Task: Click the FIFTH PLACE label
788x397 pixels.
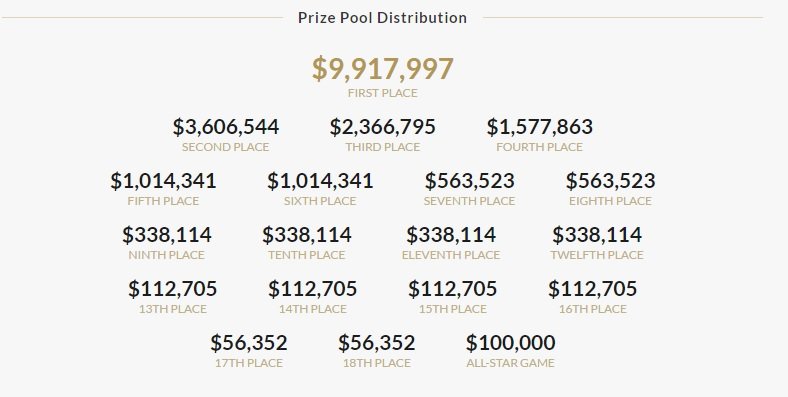Action: coord(163,201)
